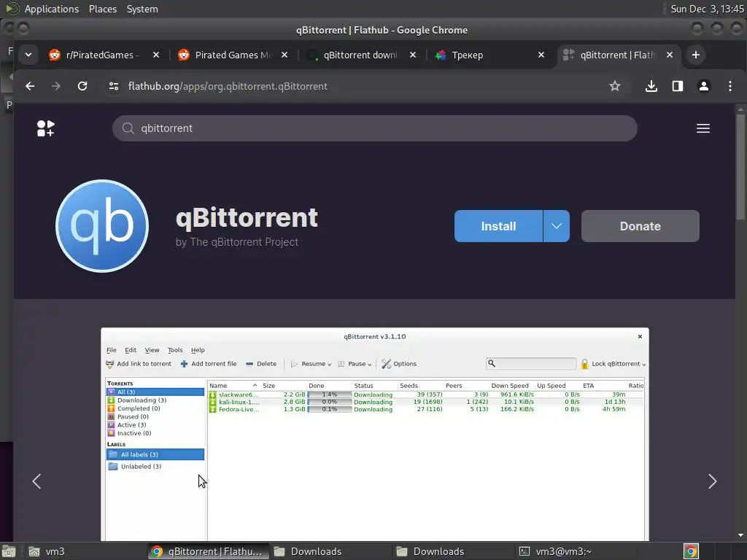Reload the Flathub page
Viewport: 747px width, 560px height.
pos(82,86)
